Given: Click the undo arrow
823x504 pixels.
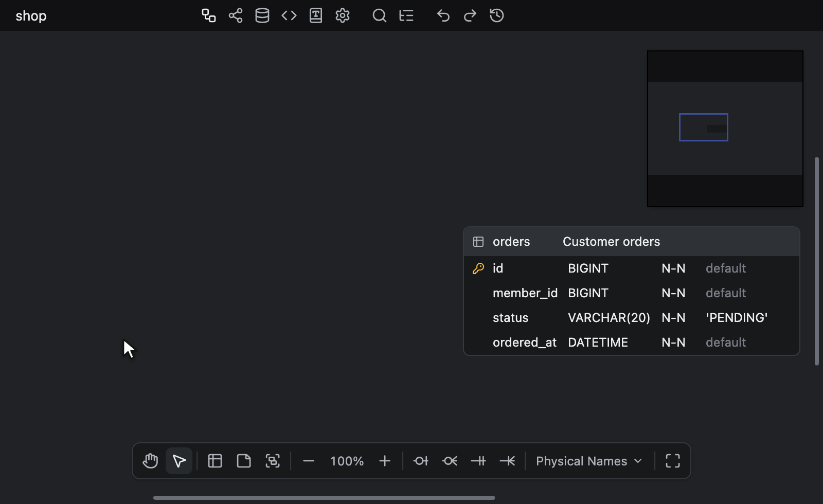Looking at the screenshot, I should [x=443, y=15].
